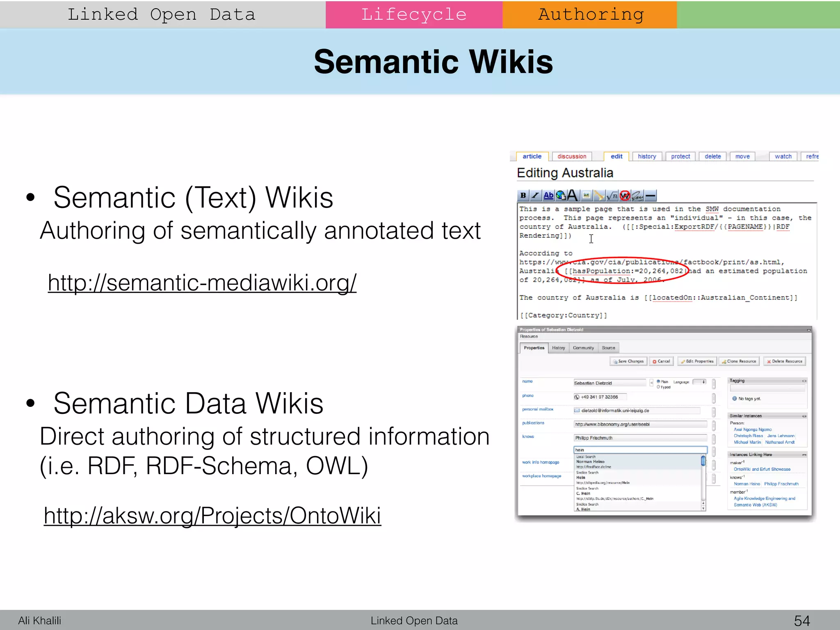Click the globe external link icon
The width and height of the screenshot is (840, 630).
click(x=561, y=196)
